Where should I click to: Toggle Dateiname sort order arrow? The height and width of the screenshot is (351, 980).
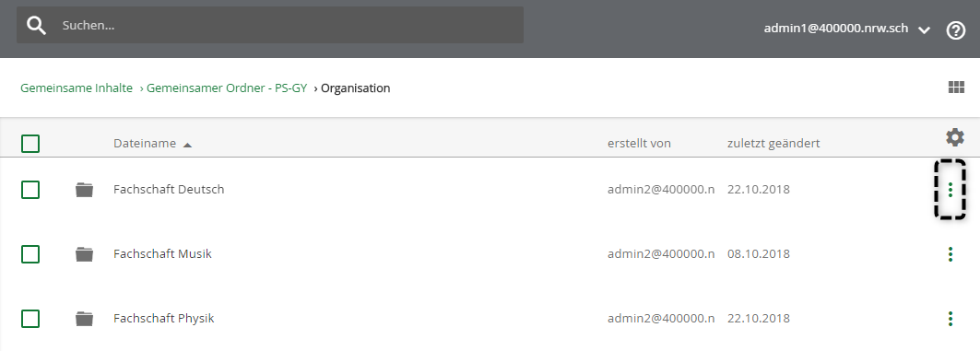coord(187,145)
